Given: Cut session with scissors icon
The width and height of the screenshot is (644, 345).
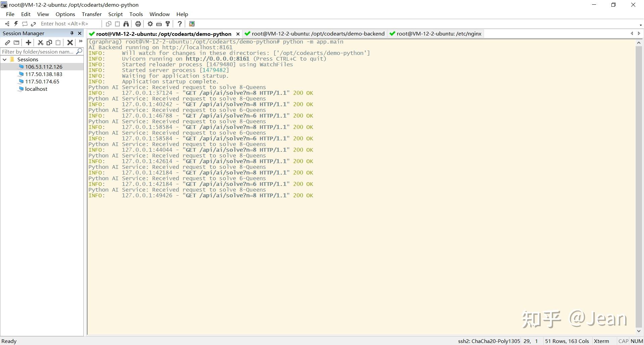Looking at the screenshot, I should click(x=41, y=43).
